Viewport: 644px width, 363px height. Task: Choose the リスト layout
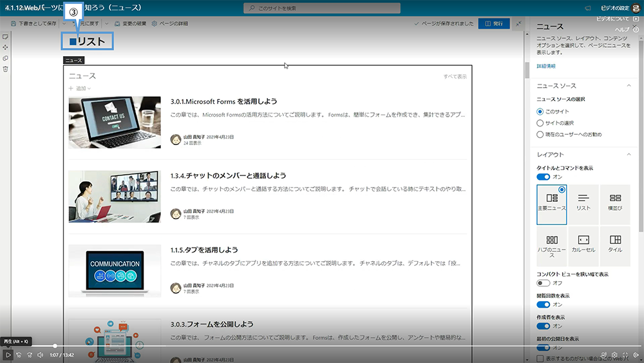(583, 204)
